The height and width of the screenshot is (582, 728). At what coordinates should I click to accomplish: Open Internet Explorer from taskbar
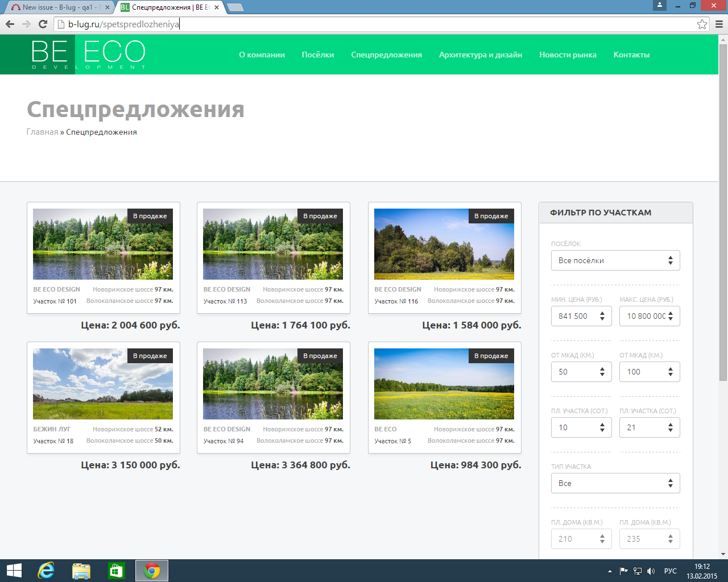45,571
